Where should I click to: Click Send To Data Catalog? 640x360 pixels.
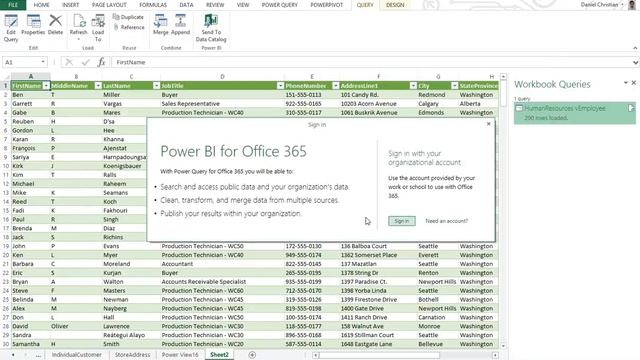211,28
